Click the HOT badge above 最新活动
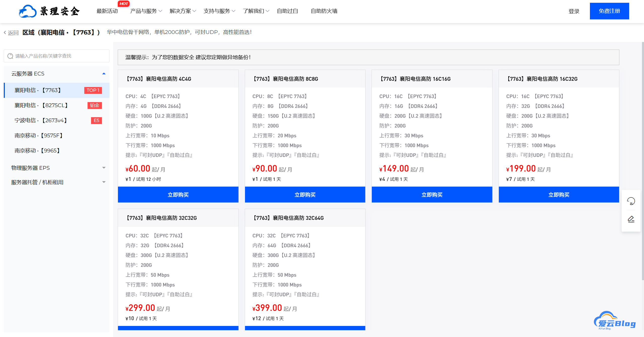This screenshot has width=644, height=337. pyautogui.click(x=123, y=4)
